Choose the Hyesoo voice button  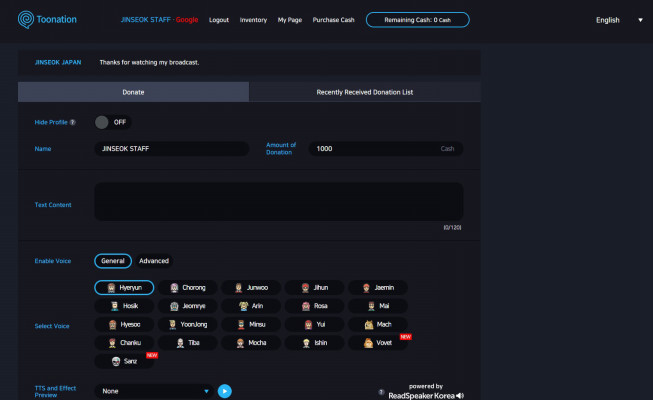coord(124,324)
